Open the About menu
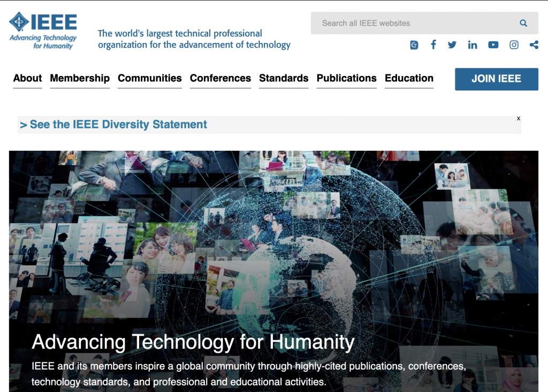This screenshot has height=392, width=548. click(28, 78)
